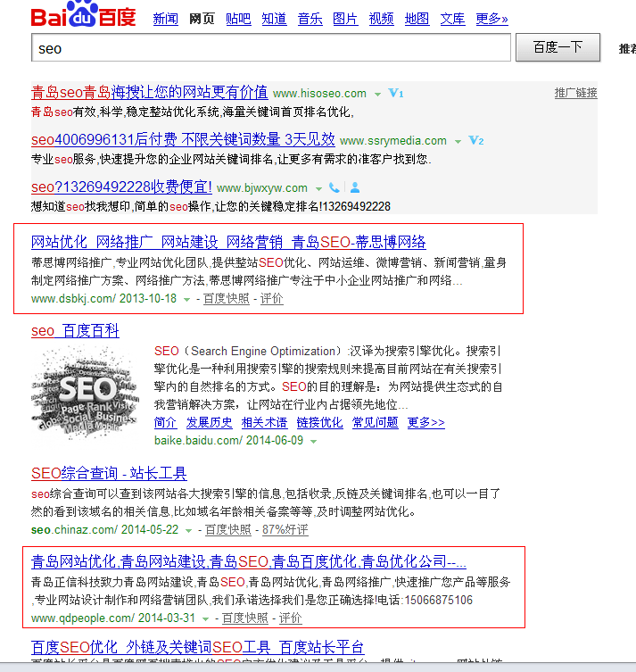Click the www.hisoseo.com green URL
The height and width of the screenshot is (672, 636).
click(319, 94)
